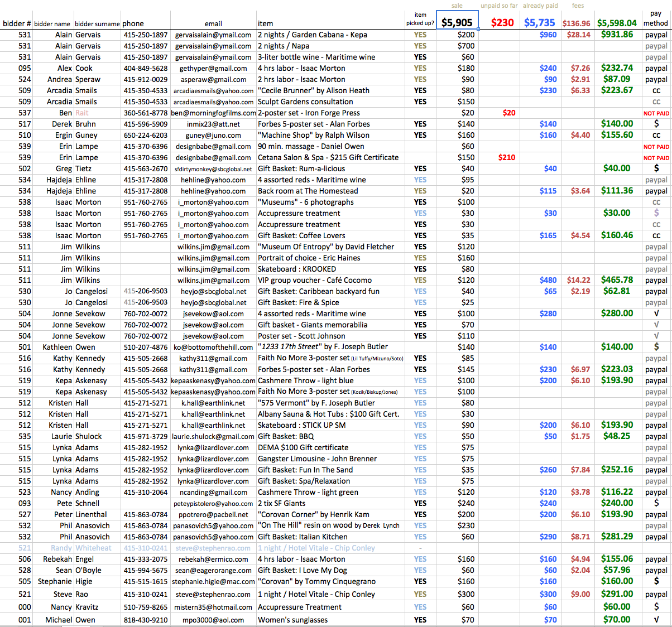Select item "2 nights / Garden Cabana - Kepa"
672x627 pixels.
[313, 35]
